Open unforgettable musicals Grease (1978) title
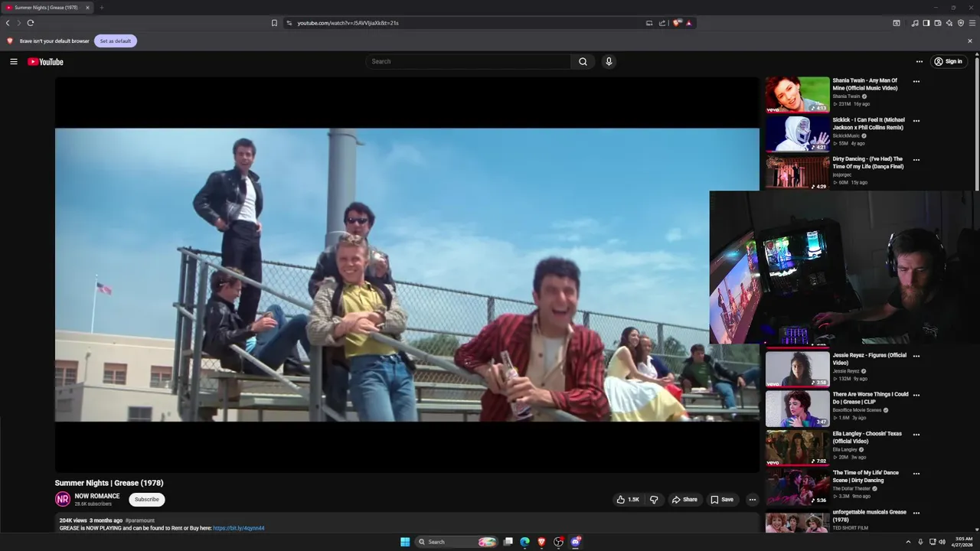Screen dimensions: 980x551 click(870, 516)
